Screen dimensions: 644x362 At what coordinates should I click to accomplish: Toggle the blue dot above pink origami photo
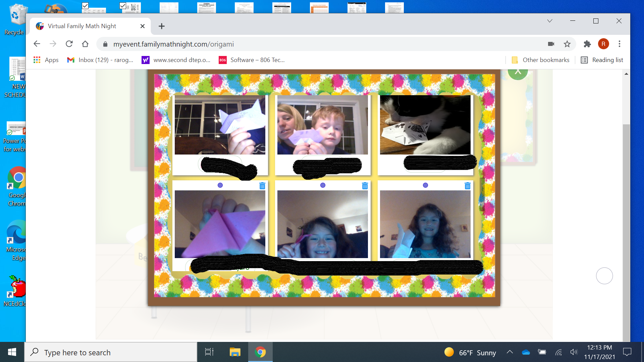coord(220,185)
